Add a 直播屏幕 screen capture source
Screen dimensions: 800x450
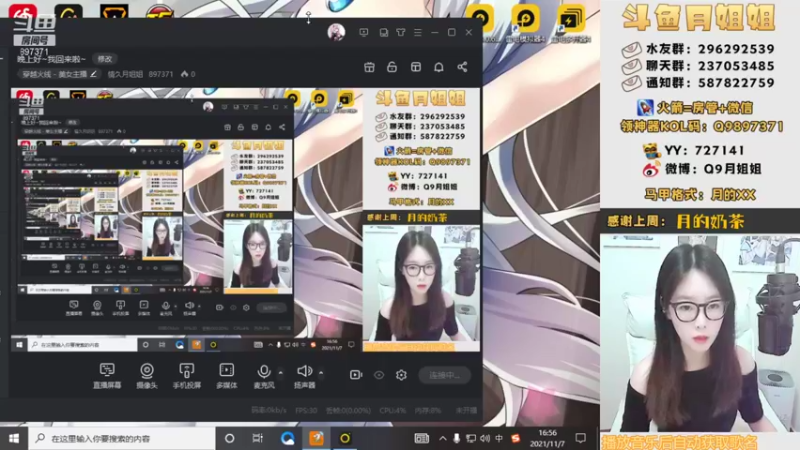click(x=107, y=376)
